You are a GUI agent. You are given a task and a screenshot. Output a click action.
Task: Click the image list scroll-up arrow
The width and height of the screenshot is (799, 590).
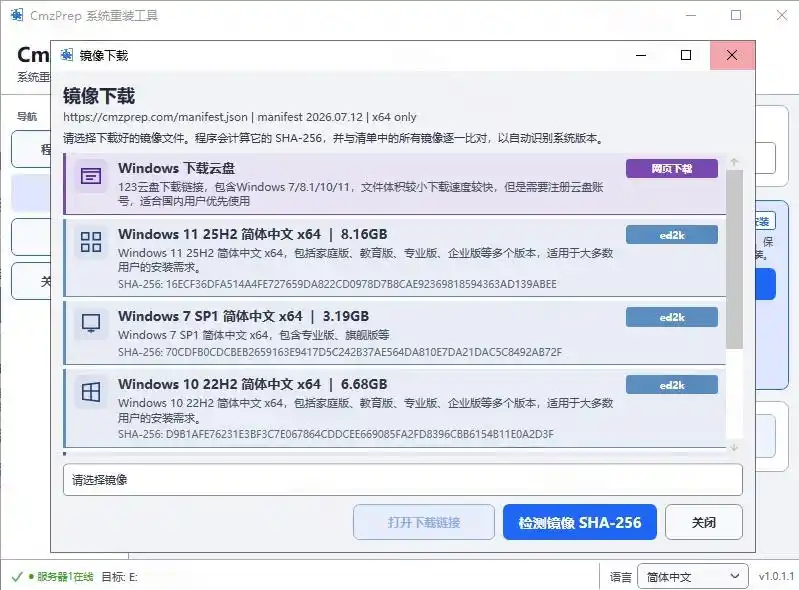pos(734,162)
